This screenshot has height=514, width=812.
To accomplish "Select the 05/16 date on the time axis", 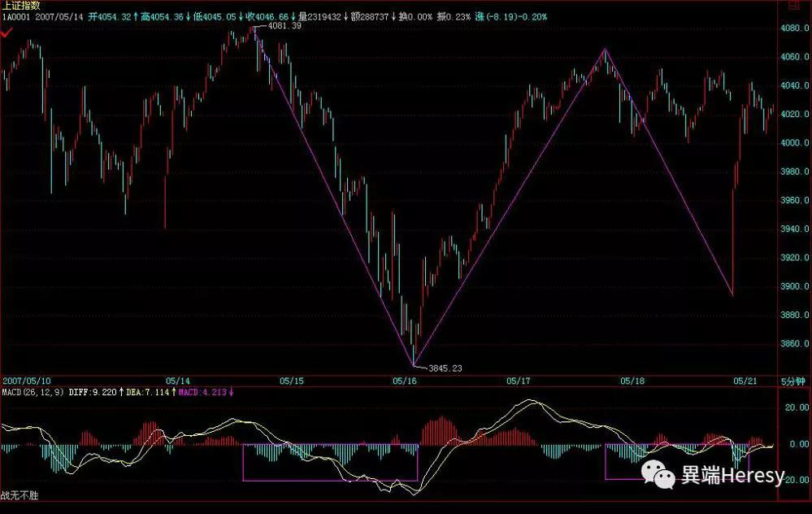I will point(405,381).
